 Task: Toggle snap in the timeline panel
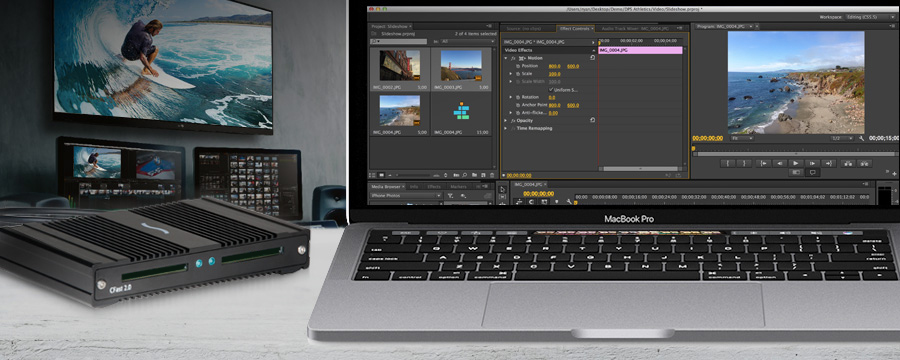tap(531, 202)
